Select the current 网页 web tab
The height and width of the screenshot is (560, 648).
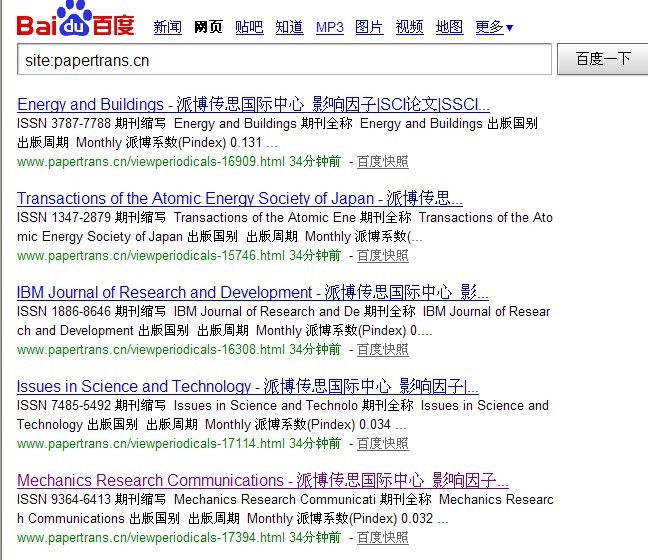[x=208, y=27]
